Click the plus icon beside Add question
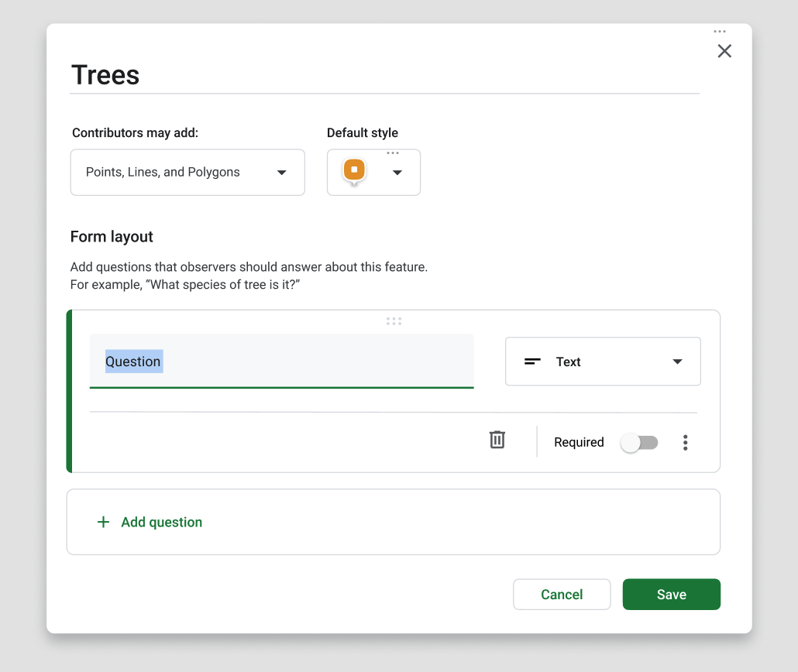 pos(103,522)
